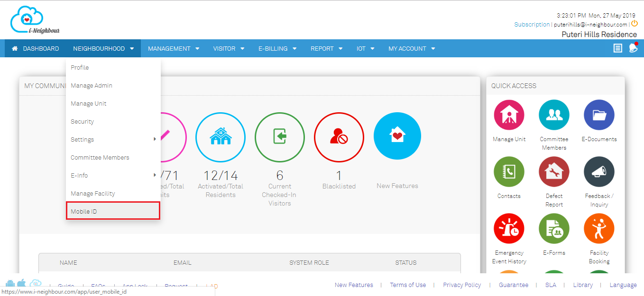Open the Facility Booking icon
Image resolution: width=644 pixels, height=296 pixels.
coord(599,228)
